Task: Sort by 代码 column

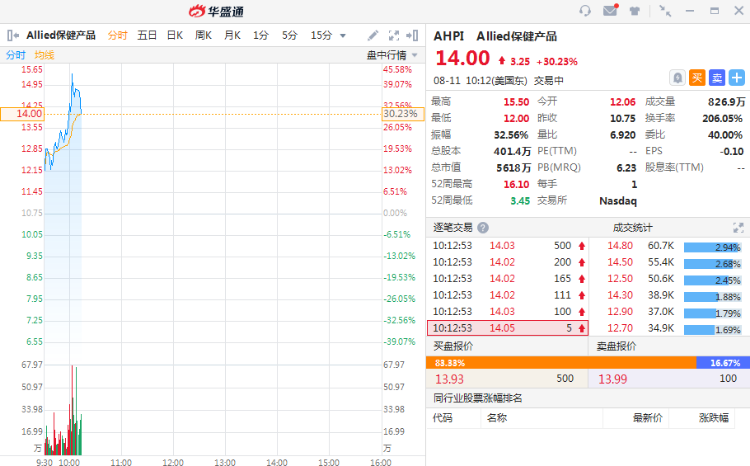Action: pos(442,418)
